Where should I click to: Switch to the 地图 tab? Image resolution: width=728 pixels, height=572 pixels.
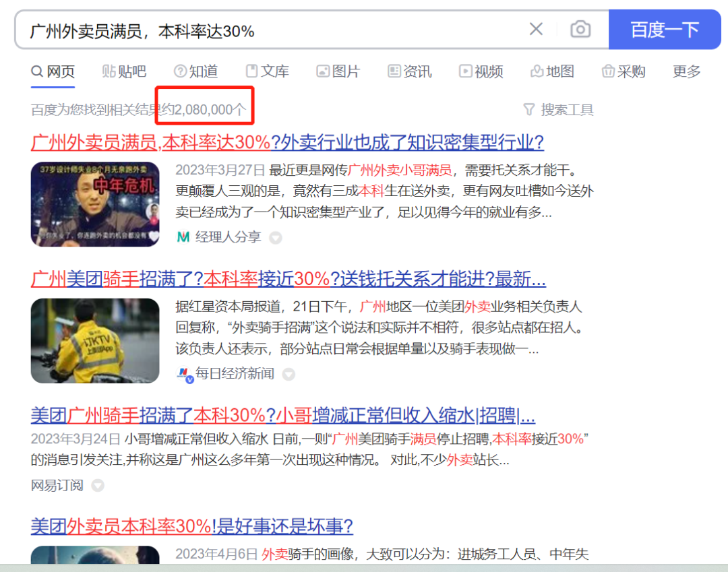(x=552, y=71)
